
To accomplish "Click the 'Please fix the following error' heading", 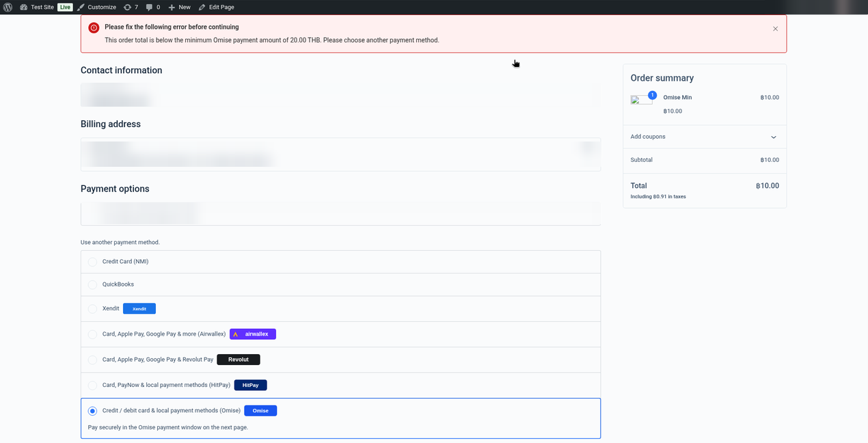I will point(172,27).
